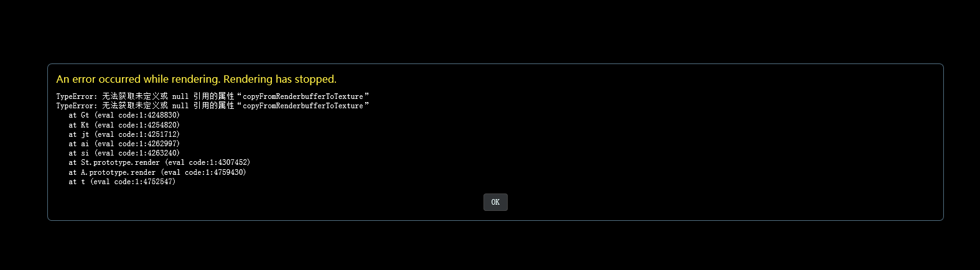Click the 'at Gt (eval code:1:4248830)' stack line

pyautogui.click(x=124, y=115)
